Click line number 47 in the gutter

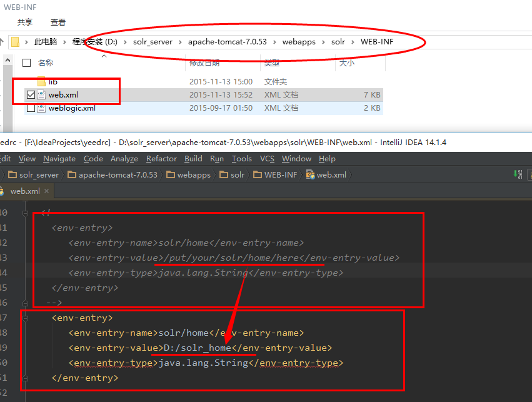tap(3, 318)
